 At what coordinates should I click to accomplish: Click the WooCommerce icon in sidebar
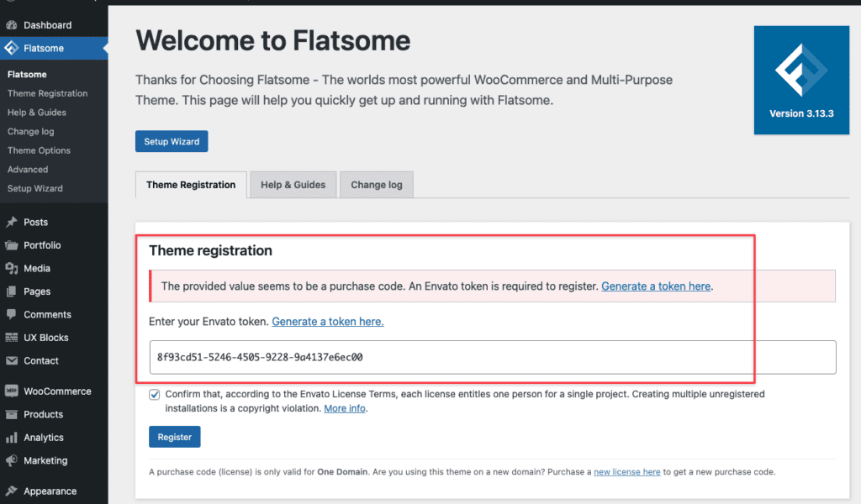pyautogui.click(x=12, y=391)
